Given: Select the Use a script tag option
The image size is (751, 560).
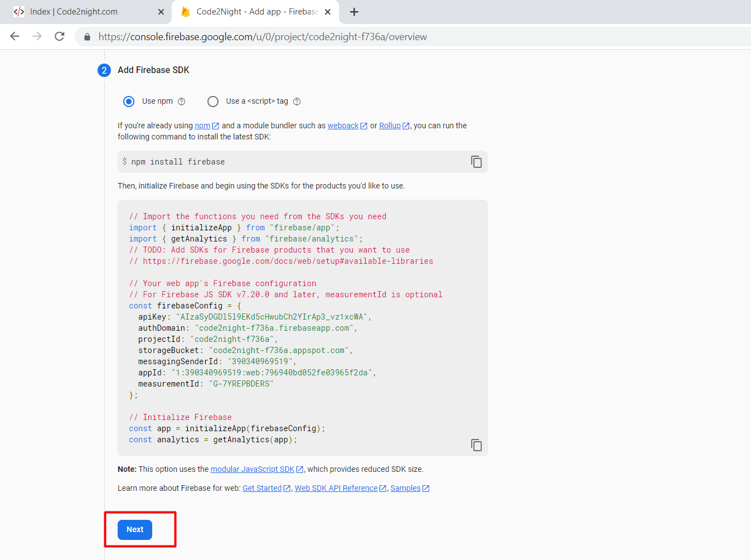Looking at the screenshot, I should click(x=213, y=102).
